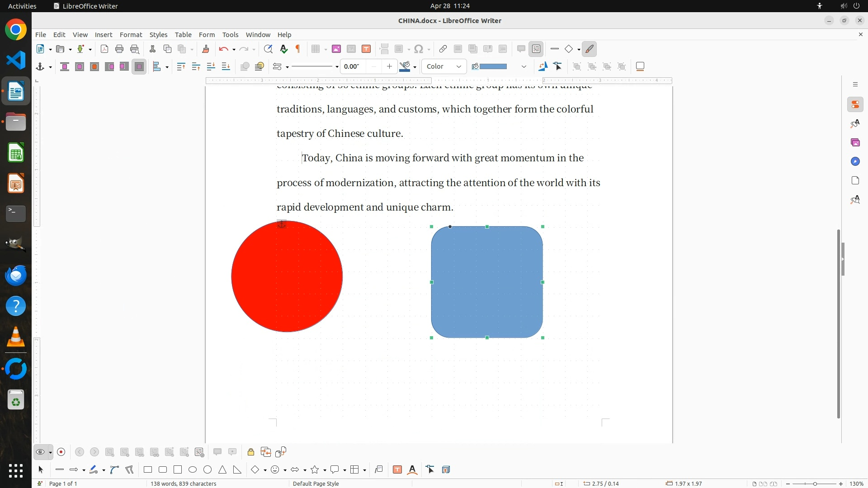Open the Tools menu
The image size is (868, 488).
[x=230, y=35]
